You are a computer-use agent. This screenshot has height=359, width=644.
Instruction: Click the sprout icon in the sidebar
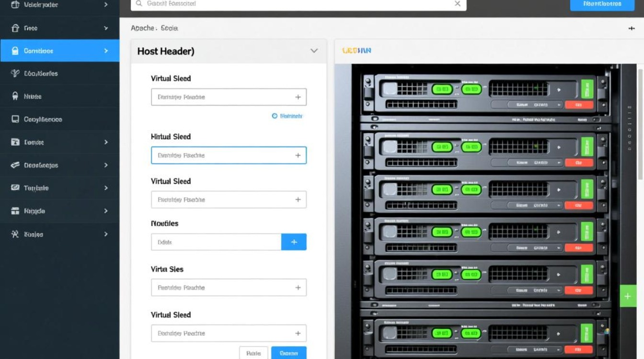pyautogui.click(x=15, y=74)
